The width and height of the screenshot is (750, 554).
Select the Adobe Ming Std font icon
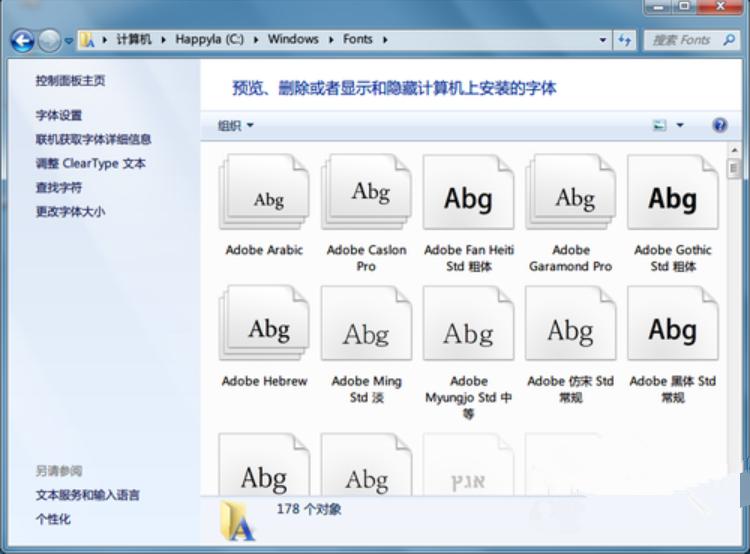[366, 323]
